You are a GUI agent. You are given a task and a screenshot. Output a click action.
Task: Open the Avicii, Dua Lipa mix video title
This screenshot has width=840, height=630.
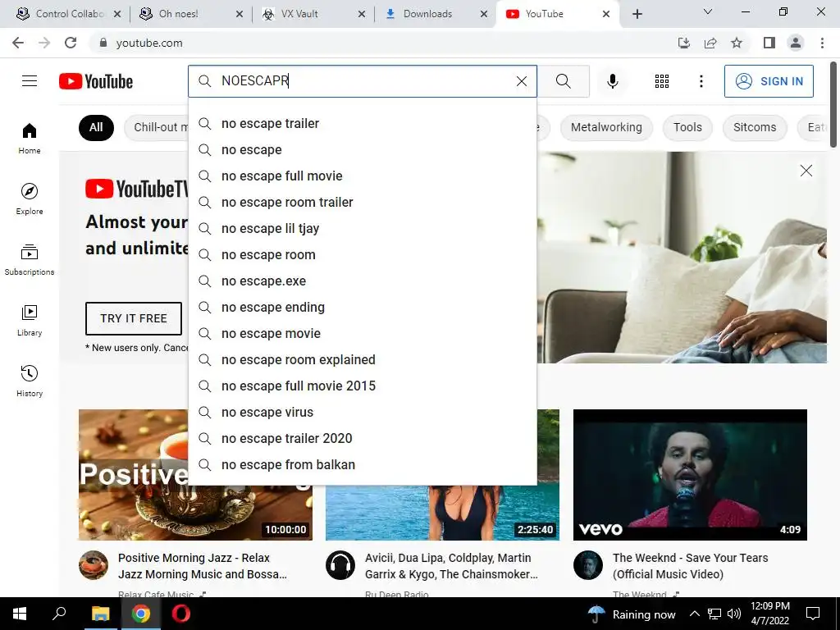[451, 566]
